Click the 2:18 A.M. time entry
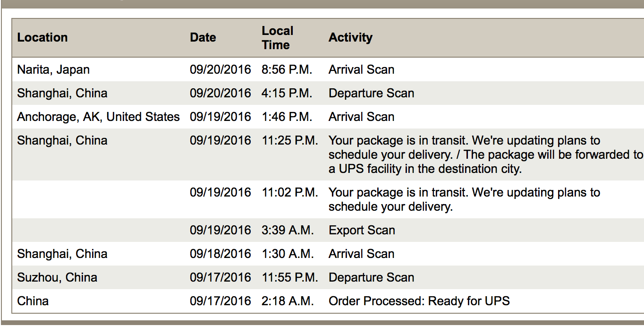The height and width of the screenshot is (326, 644). point(288,301)
